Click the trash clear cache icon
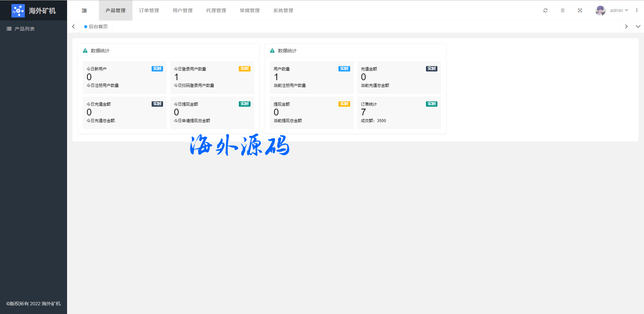This screenshot has height=314, width=644. (x=562, y=11)
